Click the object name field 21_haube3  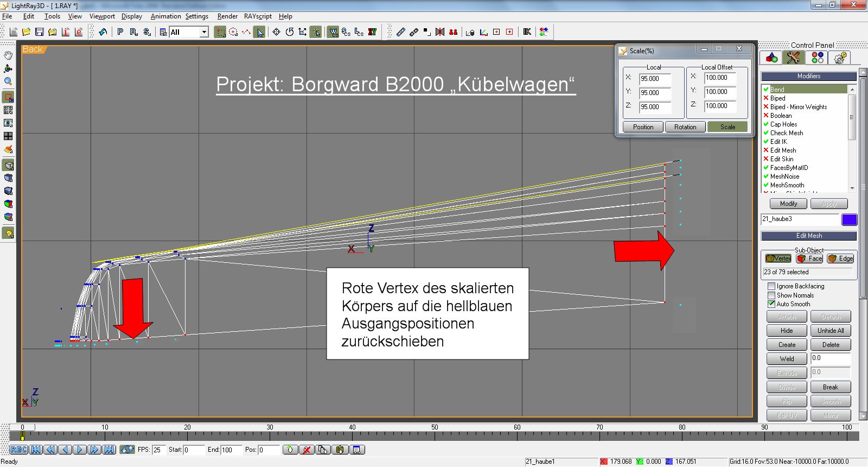(800, 219)
